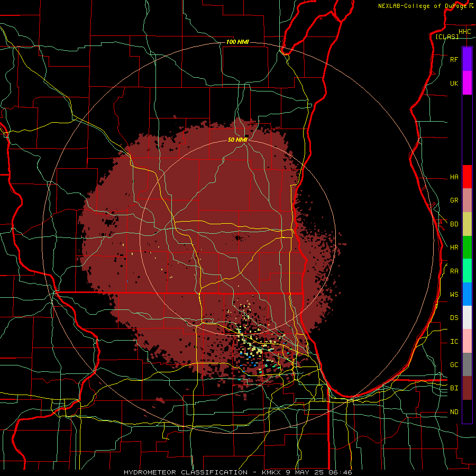Click the GC legend label
The image size is (476, 476).
[x=454, y=365]
